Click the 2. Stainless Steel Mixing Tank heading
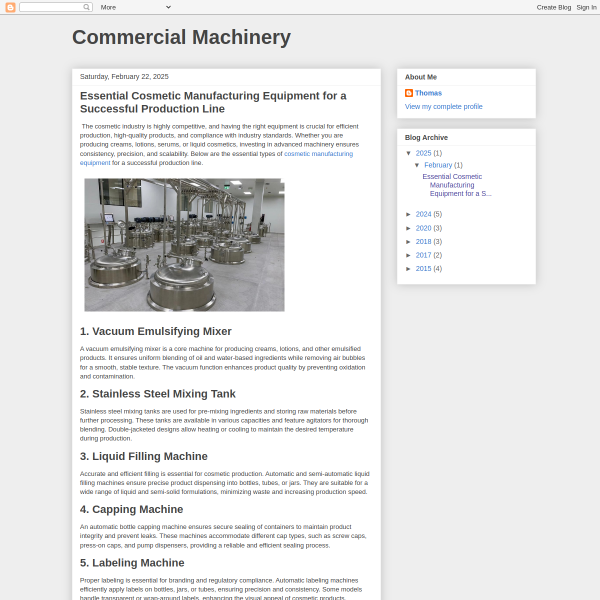The width and height of the screenshot is (600, 600). (158, 394)
